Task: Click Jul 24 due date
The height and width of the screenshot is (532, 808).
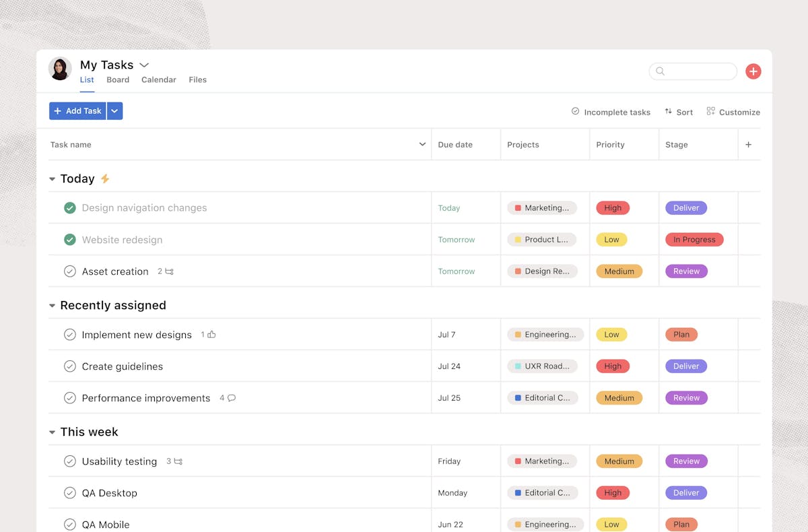Action: (449, 366)
